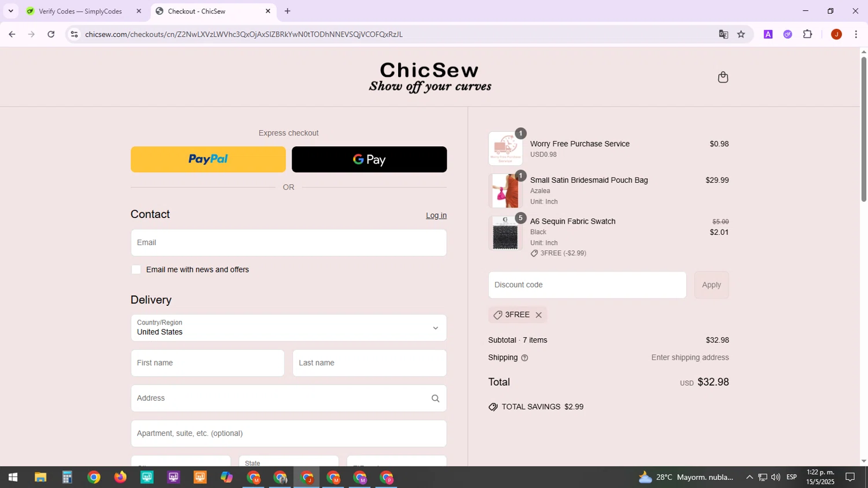
Task: Open the Chrome profile avatar J
Action: 836,34
